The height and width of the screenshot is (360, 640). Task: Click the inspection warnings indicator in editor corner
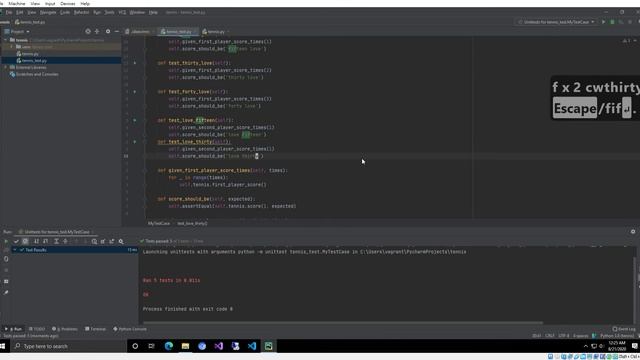tap(627, 41)
